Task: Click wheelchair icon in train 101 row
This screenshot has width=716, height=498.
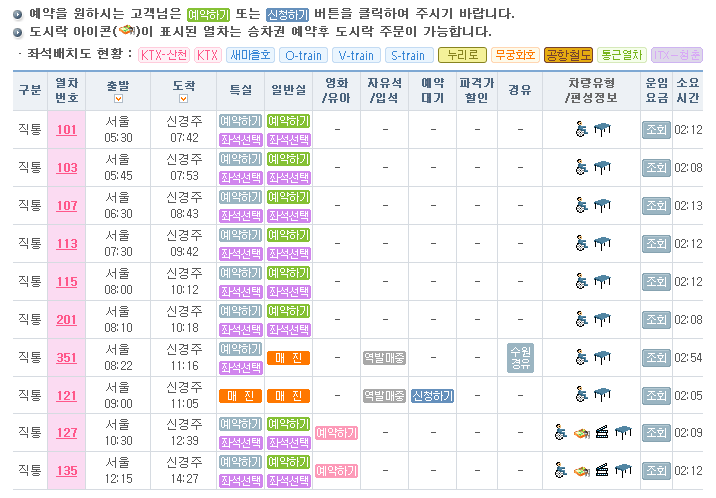Action: pyautogui.click(x=581, y=130)
